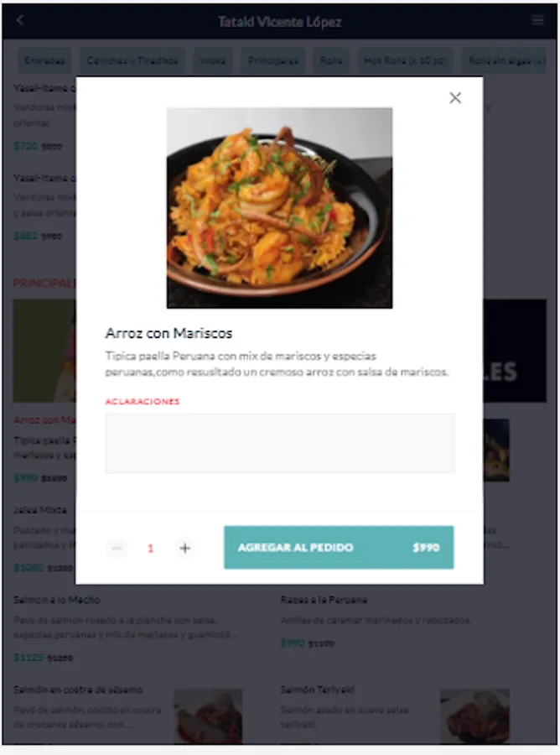Select the Ceviches y Tiraditos tab
The image size is (560, 755).
(x=132, y=60)
